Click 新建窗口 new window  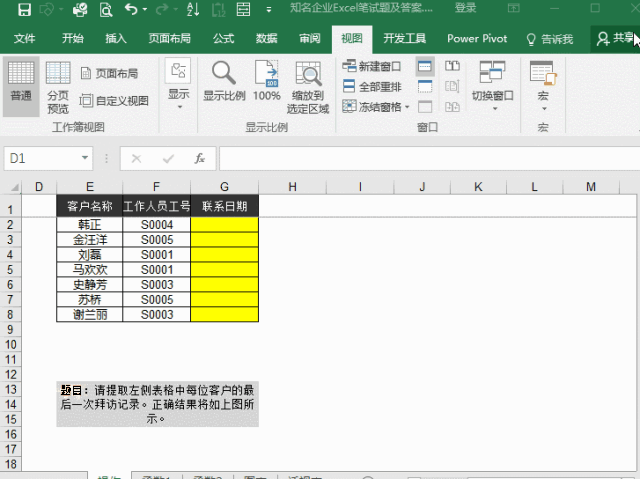[x=371, y=66]
